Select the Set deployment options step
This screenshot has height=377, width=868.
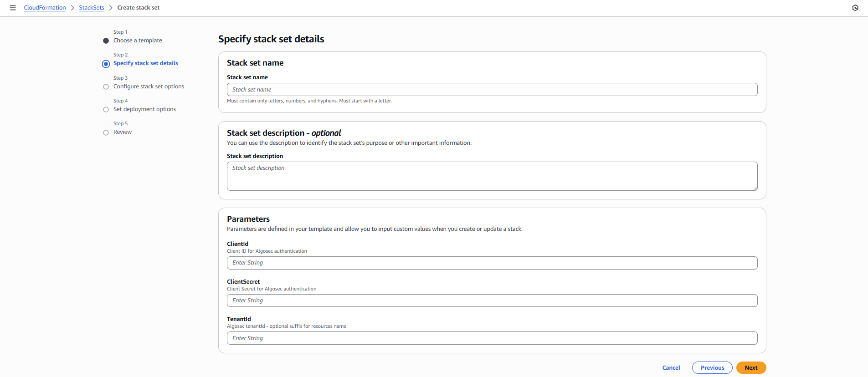[x=144, y=109]
